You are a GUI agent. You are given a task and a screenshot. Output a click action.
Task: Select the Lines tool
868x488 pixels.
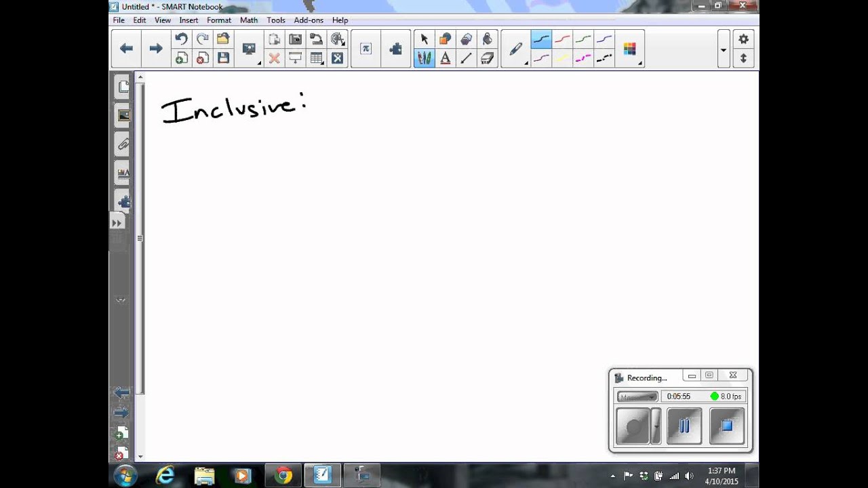tap(467, 59)
